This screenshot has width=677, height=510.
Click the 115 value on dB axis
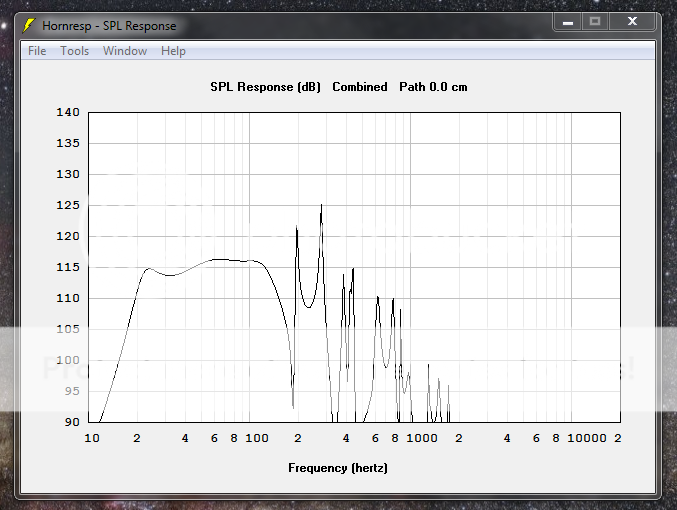click(x=68, y=267)
